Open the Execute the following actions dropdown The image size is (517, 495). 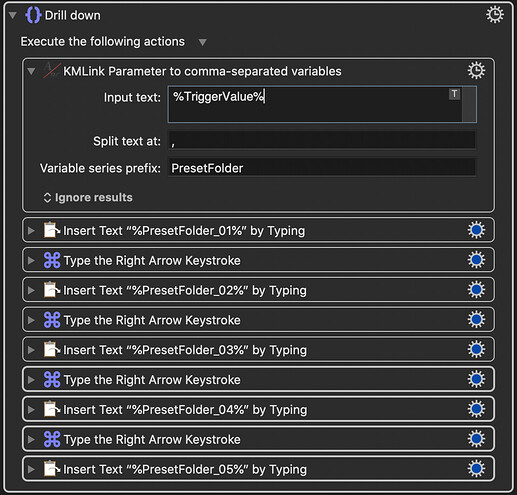[x=202, y=42]
